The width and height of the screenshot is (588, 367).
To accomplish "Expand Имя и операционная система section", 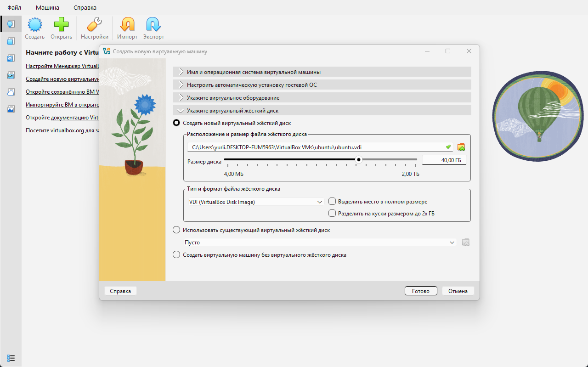I will [x=254, y=72].
